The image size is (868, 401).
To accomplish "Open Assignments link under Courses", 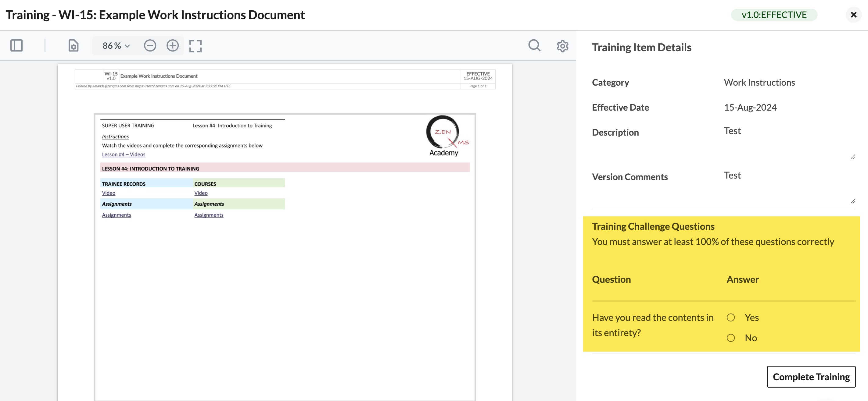I will click(x=209, y=215).
